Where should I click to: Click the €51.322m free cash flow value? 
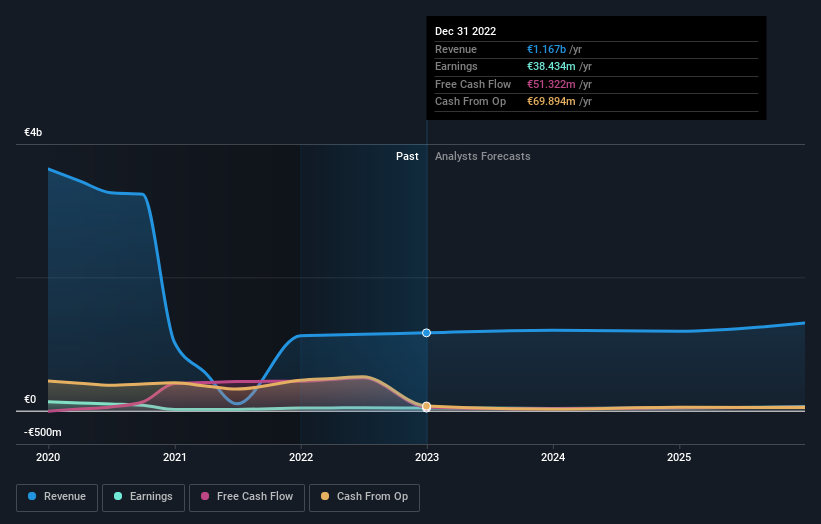tap(551, 84)
